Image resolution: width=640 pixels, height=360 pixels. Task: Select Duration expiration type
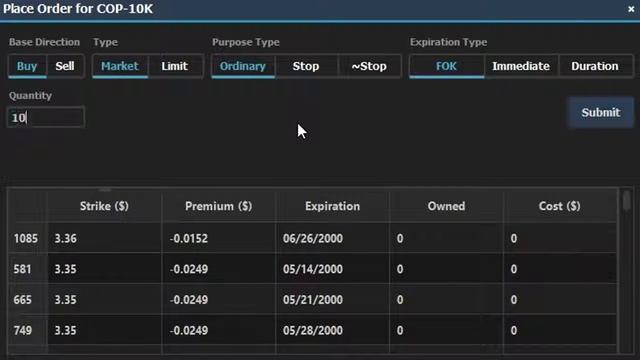coord(595,66)
